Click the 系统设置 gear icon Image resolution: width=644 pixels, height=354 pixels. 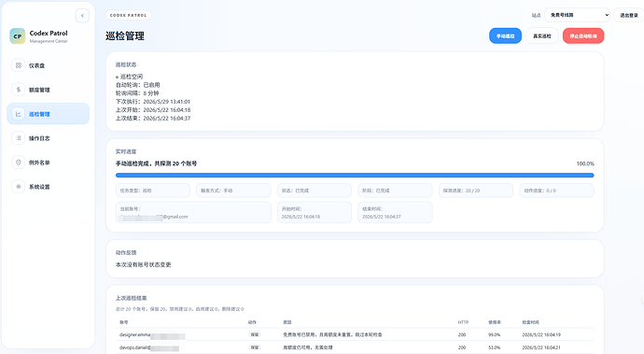click(x=19, y=187)
